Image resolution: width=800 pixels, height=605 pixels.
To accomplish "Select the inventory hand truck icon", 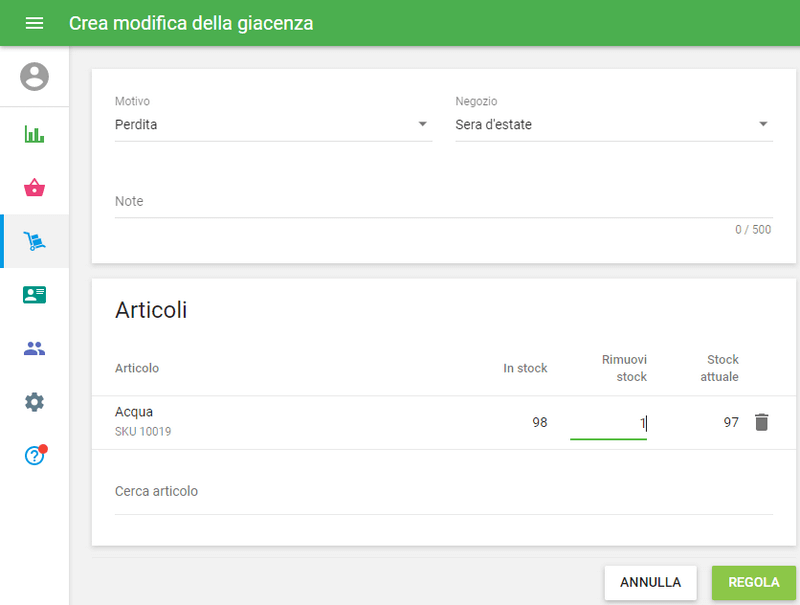I will coord(34,241).
